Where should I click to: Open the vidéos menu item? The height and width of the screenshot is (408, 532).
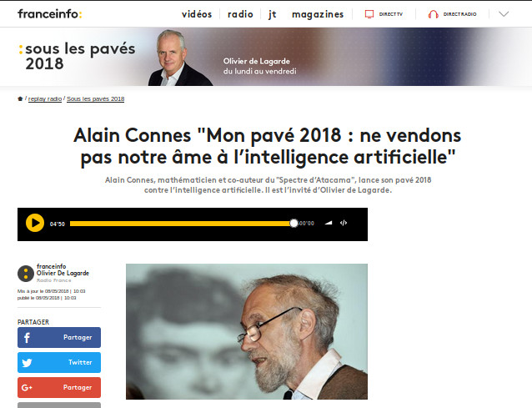pyautogui.click(x=197, y=14)
